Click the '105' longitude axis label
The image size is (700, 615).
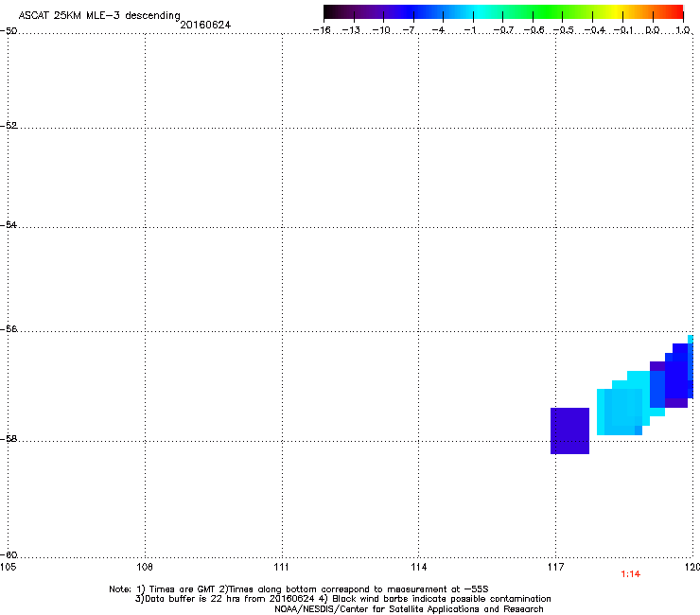[x=8, y=567]
